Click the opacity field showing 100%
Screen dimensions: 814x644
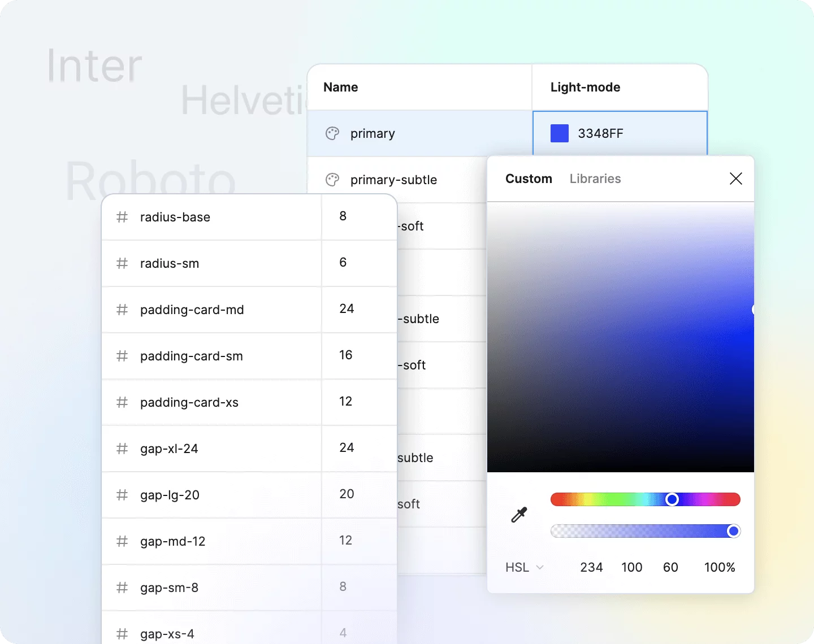[719, 567]
